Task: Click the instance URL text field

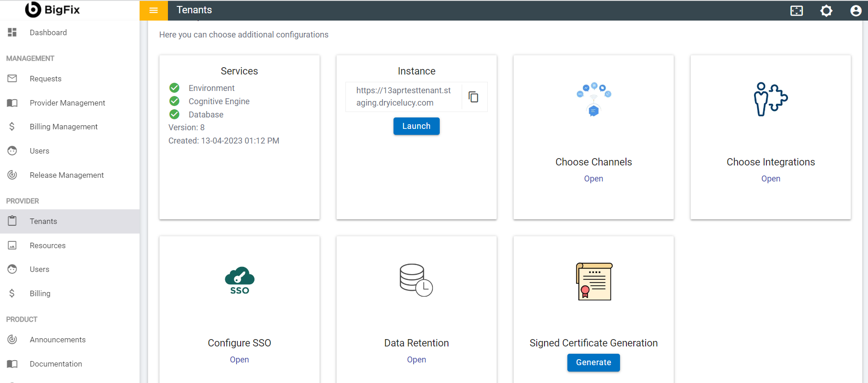Action: point(404,97)
